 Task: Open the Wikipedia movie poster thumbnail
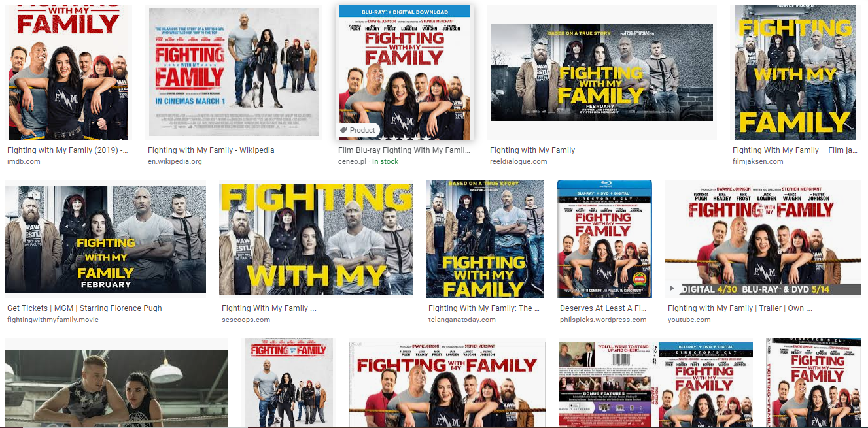click(x=234, y=73)
